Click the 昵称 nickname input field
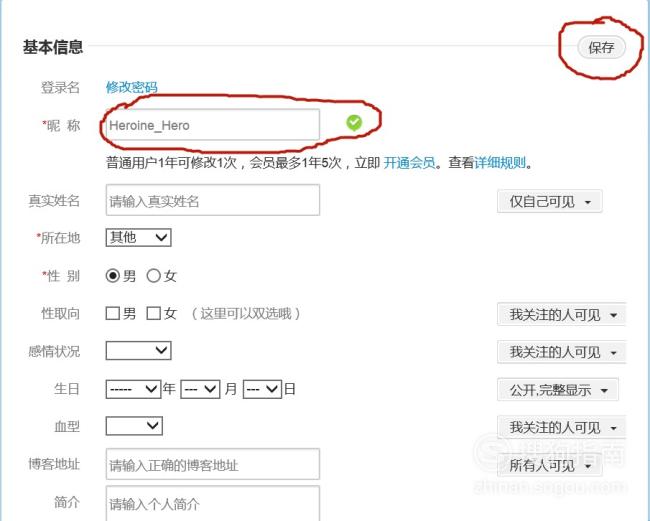Image resolution: width=650 pixels, height=521 pixels. 213,125
